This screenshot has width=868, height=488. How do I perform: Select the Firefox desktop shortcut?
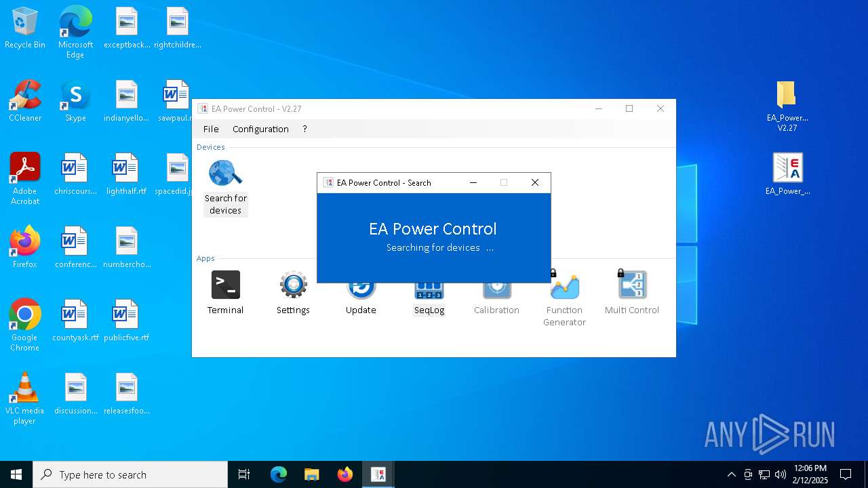click(25, 247)
